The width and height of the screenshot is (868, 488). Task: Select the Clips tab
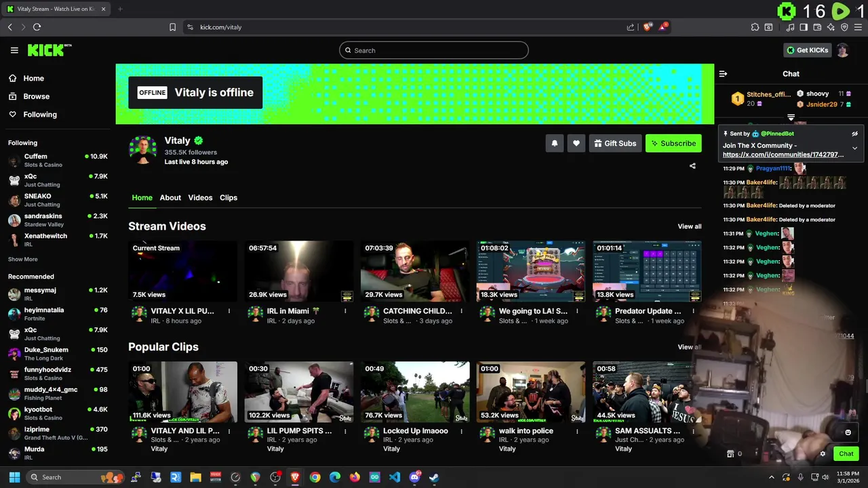coord(229,197)
